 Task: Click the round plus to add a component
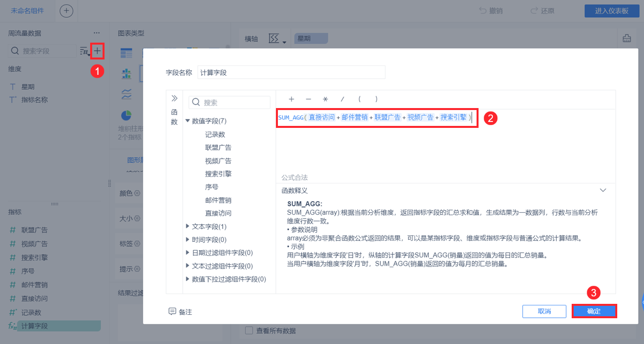66,10
